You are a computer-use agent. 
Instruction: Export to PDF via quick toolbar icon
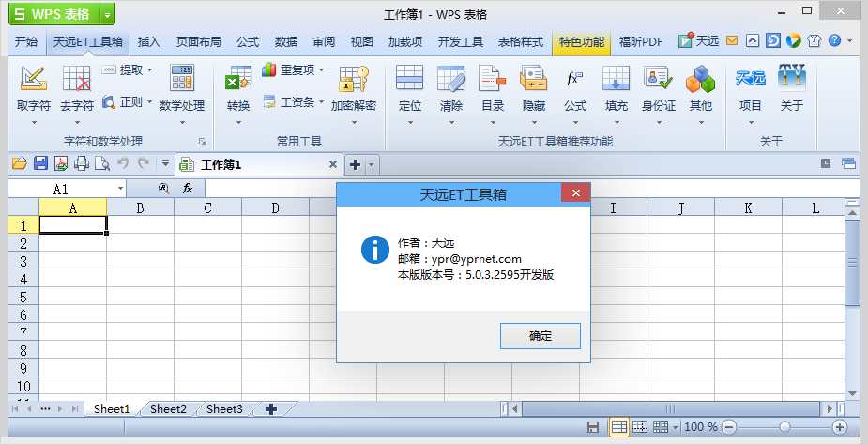pos(61,163)
